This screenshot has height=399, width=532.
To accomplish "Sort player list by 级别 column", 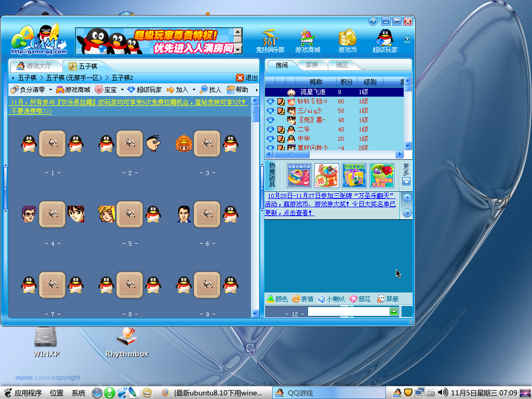I will point(369,82).
